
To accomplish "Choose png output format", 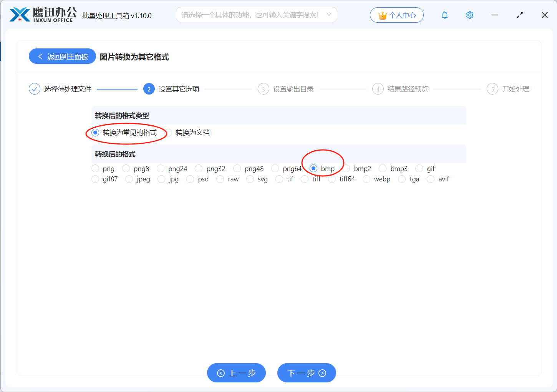I will tap(95, 168).
